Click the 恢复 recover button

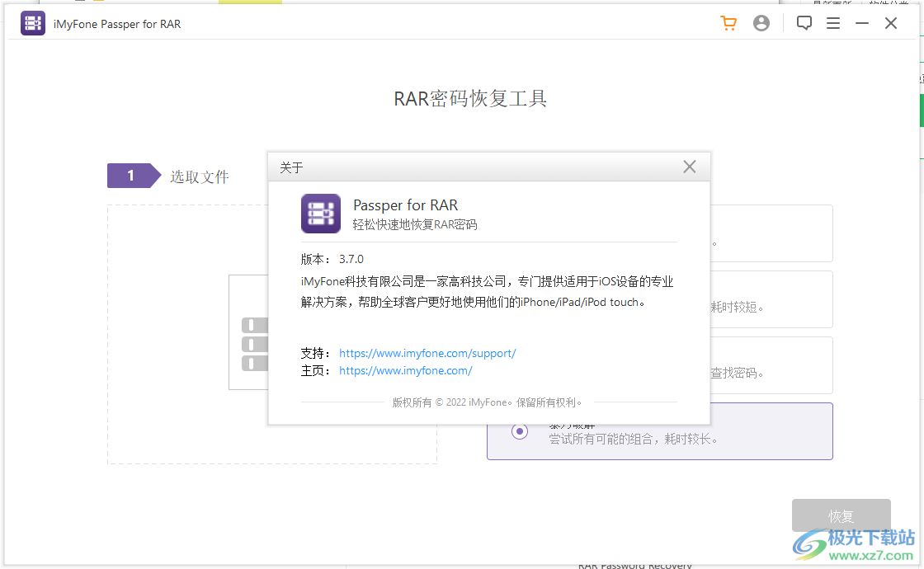pos(841,516)
